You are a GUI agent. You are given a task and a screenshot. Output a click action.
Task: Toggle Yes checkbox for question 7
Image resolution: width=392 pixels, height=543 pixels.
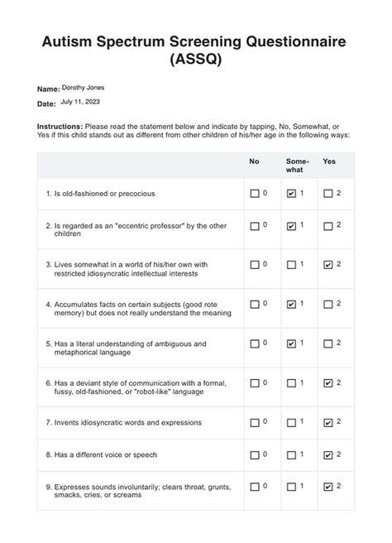pyautogui.click(x=328, y=422)
